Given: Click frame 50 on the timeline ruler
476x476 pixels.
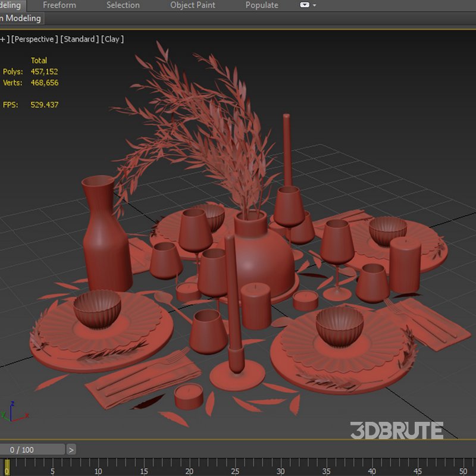Looking at the screenshot, I should [x=464, y=470].
